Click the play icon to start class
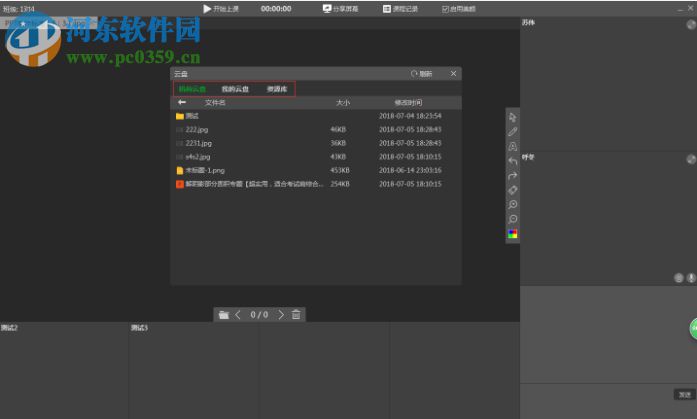 click(x=207, y=8)
